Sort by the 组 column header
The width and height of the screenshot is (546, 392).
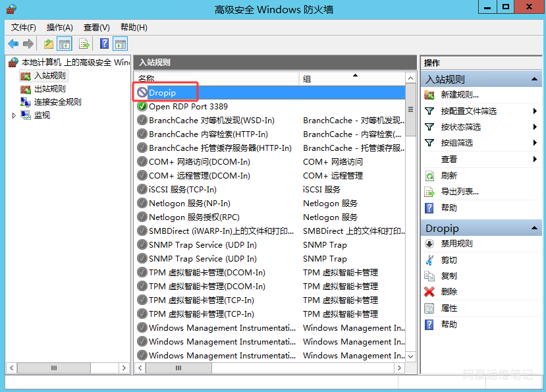click(x=352, y=78)
